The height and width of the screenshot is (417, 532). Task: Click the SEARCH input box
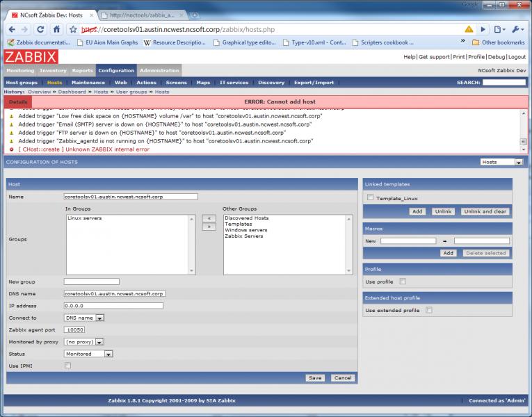click(504, 82)
